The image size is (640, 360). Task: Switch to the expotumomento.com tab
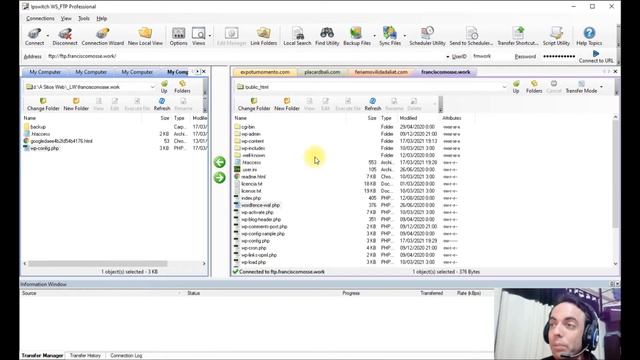[x=264, y=72]
